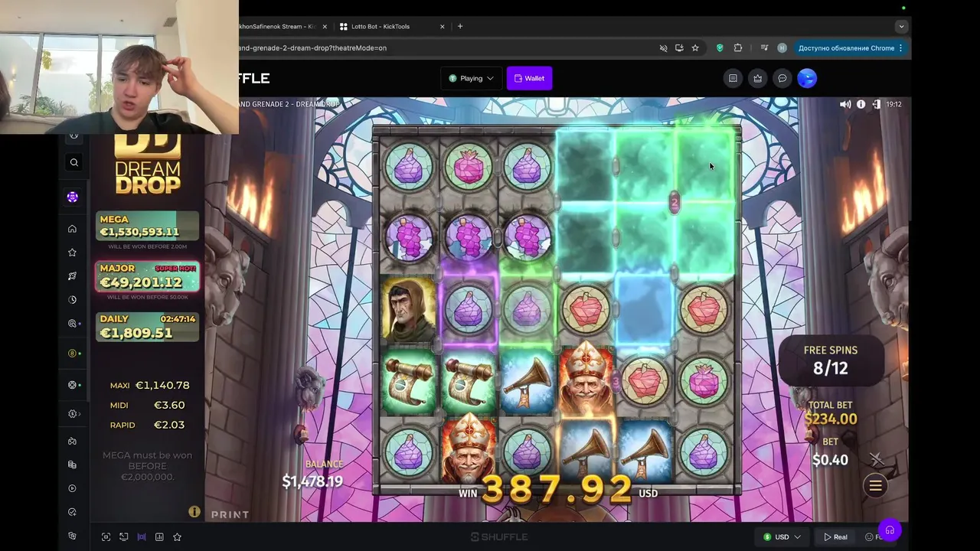Click the FREE SPINS 8/12 counter
The width and height of the screenshot is (980, 551).
[x=831, y=360]
